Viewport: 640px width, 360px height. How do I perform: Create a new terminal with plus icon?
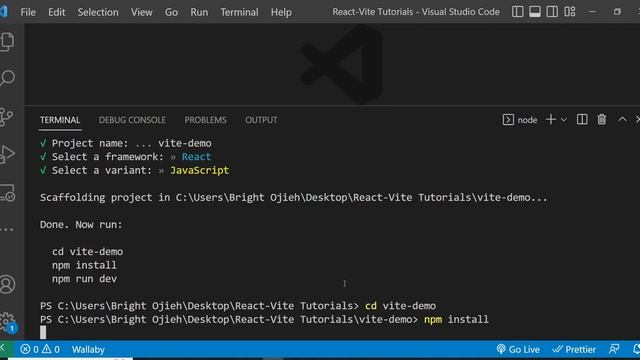(551, 119)
